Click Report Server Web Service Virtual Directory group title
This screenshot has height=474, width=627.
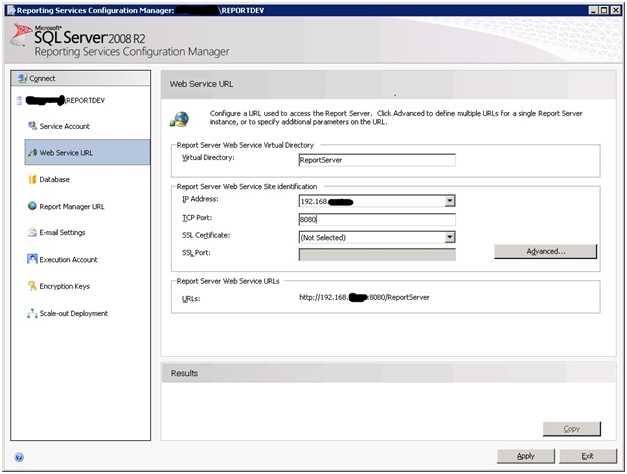click(245, 145)
